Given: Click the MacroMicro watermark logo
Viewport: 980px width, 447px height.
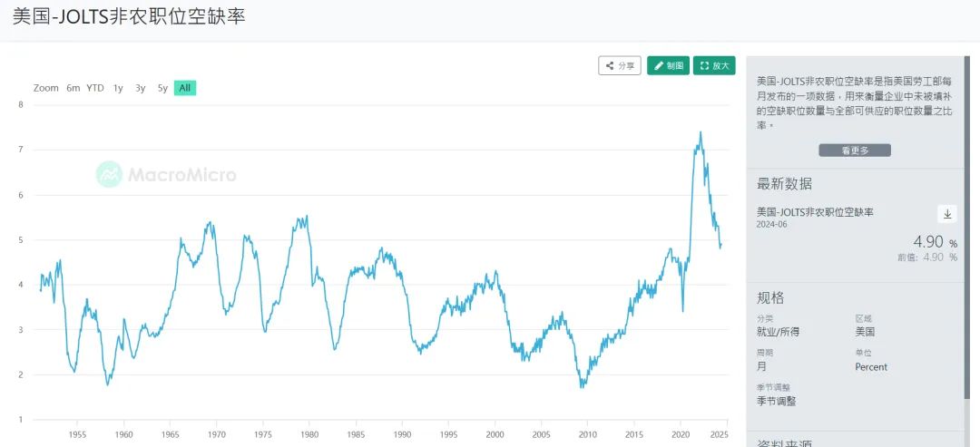Looking at the screenshot, I should pos(166,174).
